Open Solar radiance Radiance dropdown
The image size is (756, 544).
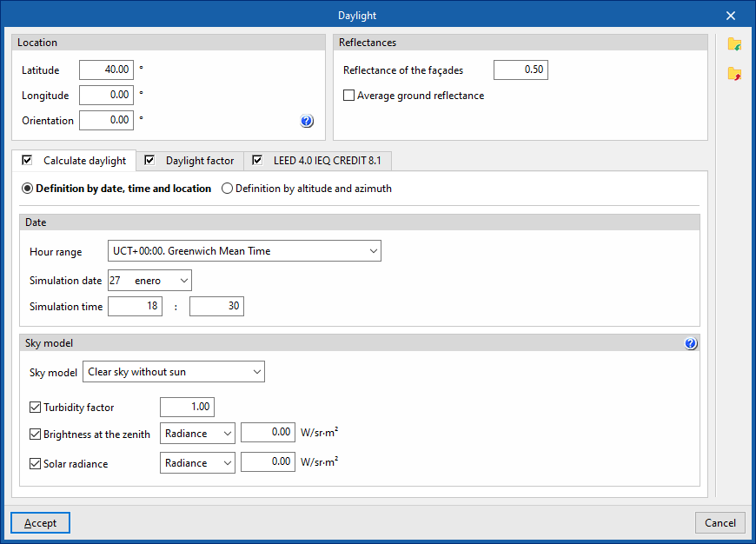click(x=197, y=463)
